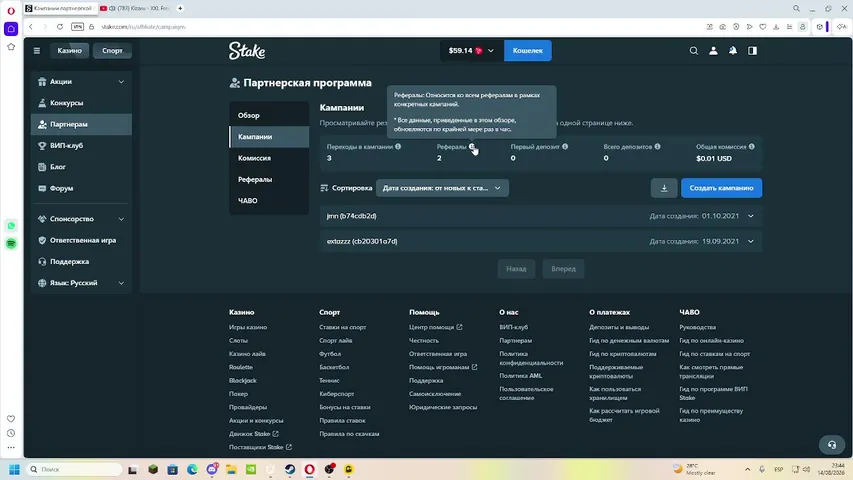Expand the Язык: Русский language selector

82,283
